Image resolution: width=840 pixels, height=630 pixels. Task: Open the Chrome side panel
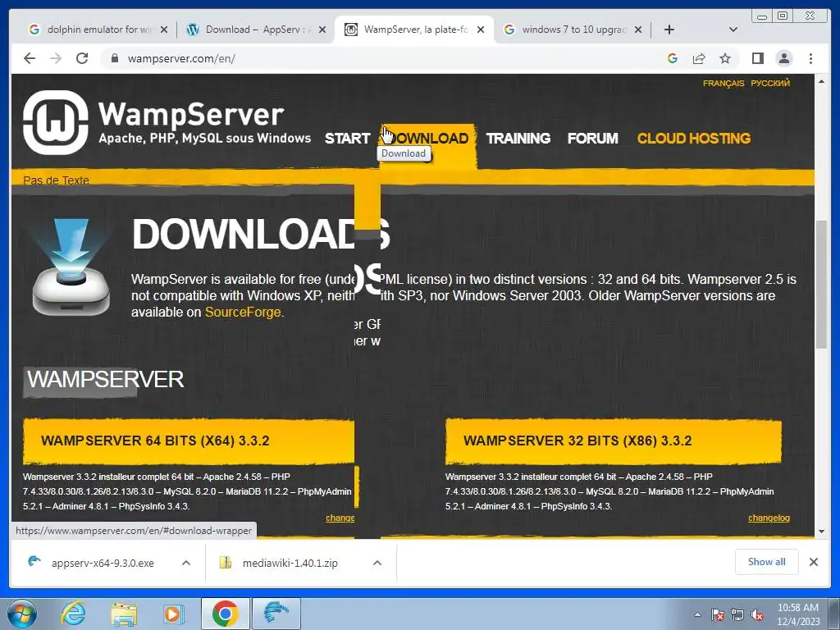click(757, 58)
